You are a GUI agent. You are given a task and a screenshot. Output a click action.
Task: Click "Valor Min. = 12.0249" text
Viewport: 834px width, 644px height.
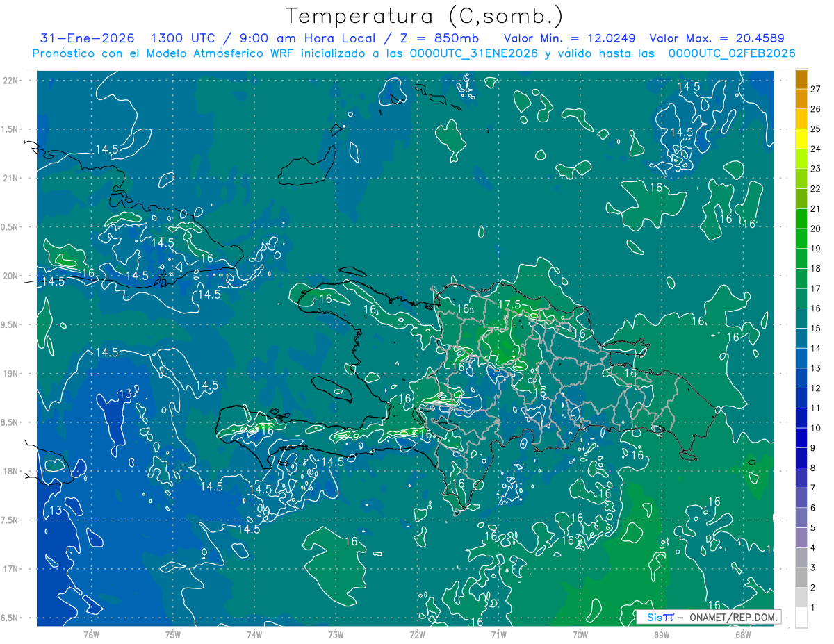pyautogui.click(x=570, y=38)
